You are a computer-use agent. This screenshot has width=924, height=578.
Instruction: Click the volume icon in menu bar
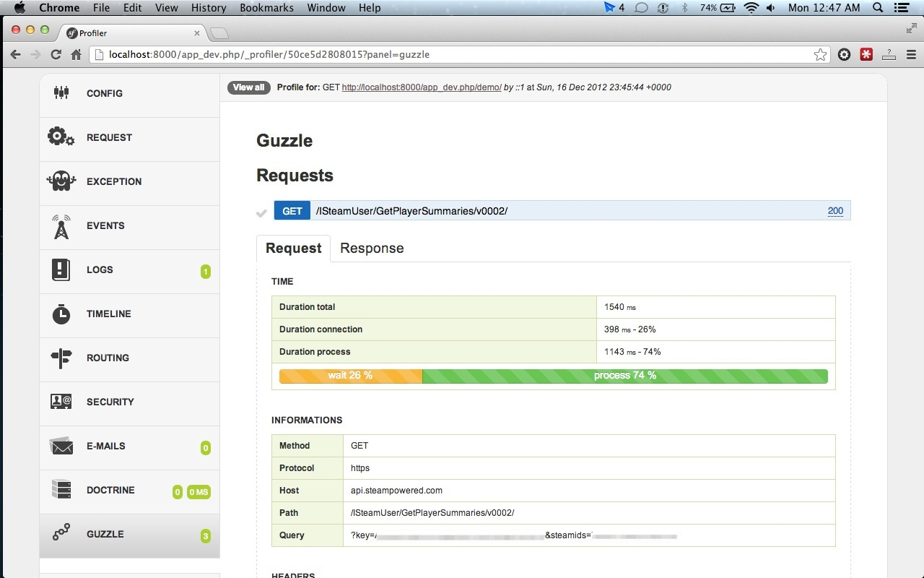(771, 7)
